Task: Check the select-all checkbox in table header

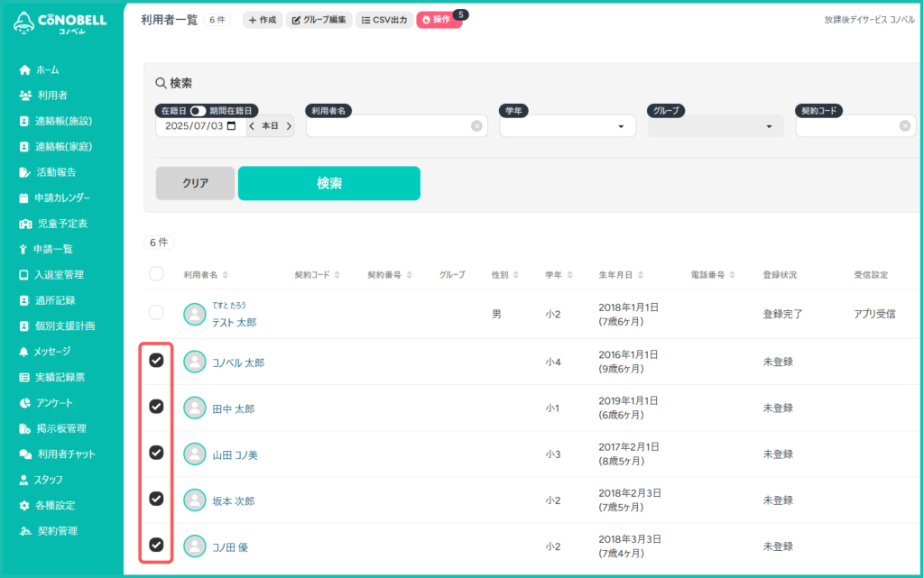Action: pyautogui.click(x=156, y=274)
